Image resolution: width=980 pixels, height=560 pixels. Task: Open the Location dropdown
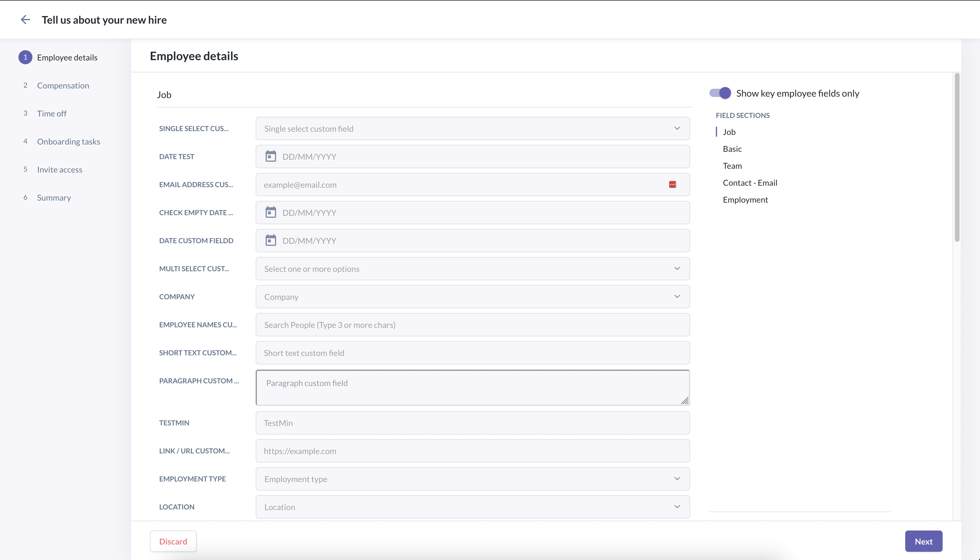tap(472, 507)
